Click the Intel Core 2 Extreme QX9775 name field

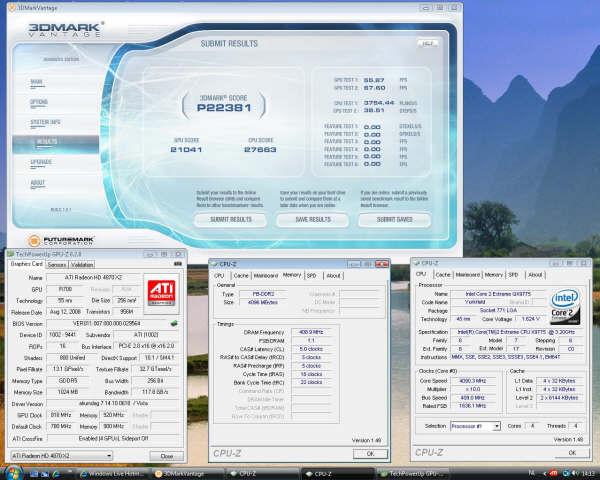click(499, 294)
